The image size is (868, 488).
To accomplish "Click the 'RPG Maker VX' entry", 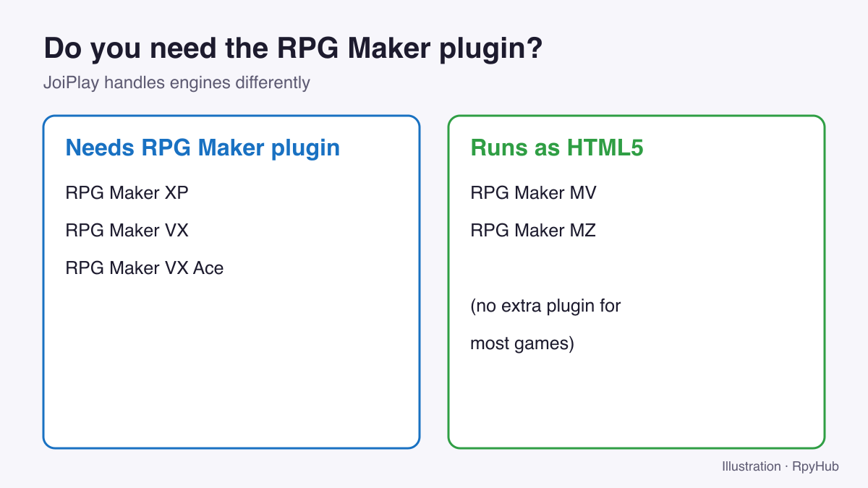I will click(127, 231).
